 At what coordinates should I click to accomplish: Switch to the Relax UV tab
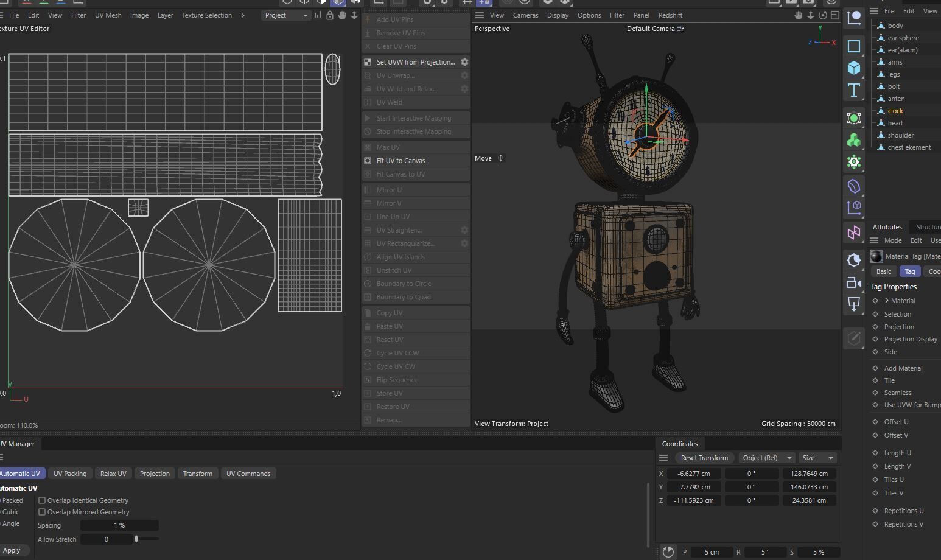[x=113, y=474]
